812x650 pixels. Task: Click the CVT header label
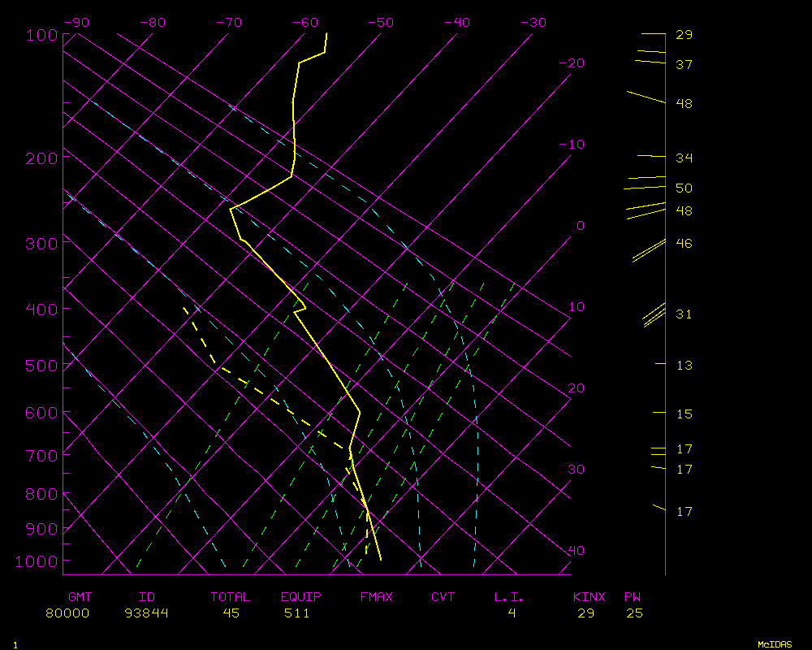443,597
